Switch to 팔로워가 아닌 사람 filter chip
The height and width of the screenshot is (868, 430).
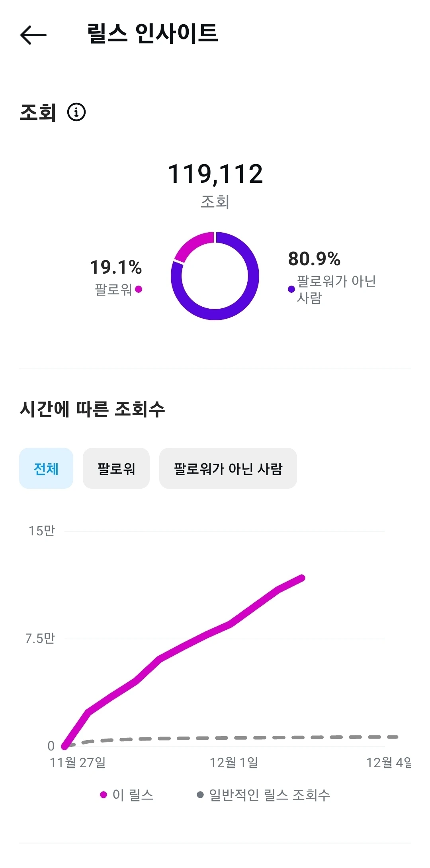228,468
